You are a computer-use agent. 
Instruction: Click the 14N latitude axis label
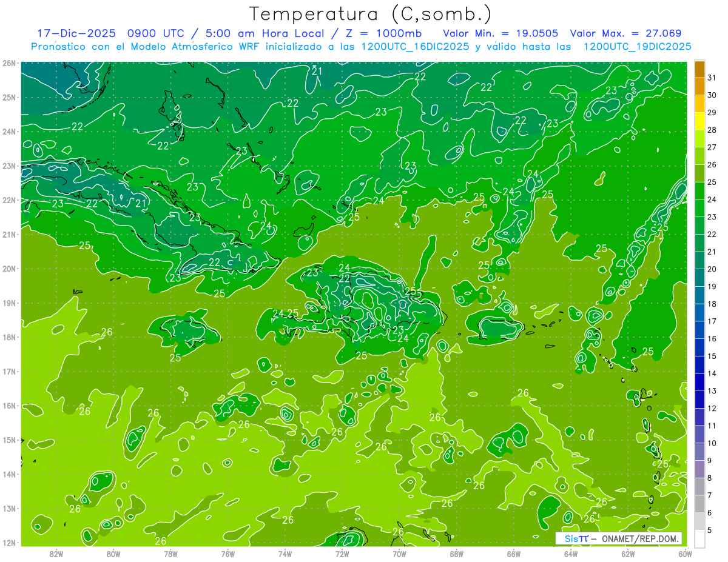point(8,474)
